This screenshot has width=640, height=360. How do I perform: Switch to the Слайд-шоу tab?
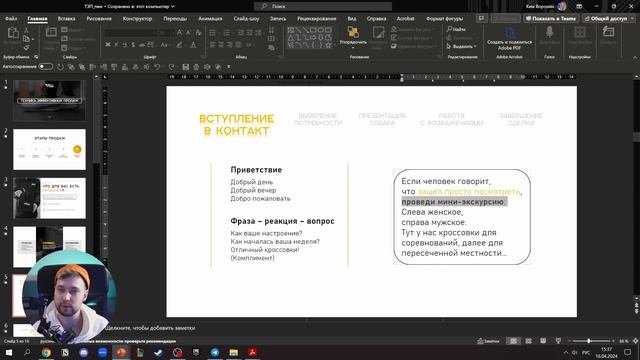point(246,19)
